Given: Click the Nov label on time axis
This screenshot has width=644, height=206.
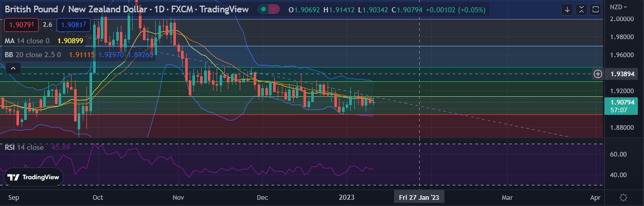Looking at the screenshot, I should coord(178,197).
